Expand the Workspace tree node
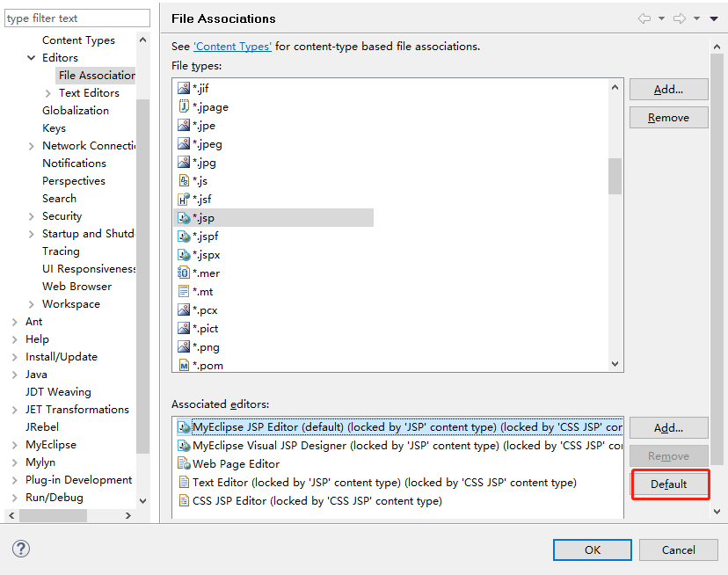Image resolution: width=728 pixels, height=575 pixels. click(31, 305)
